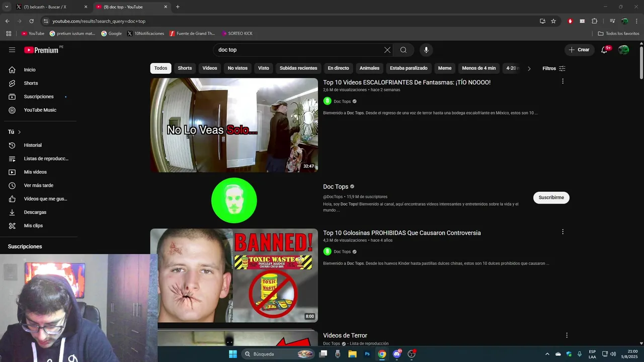Reload the page

pos(31,21)
